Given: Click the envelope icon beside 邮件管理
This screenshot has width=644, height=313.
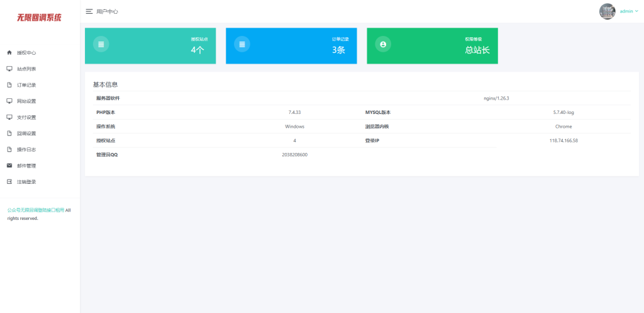Looking at the screenshot, I should click(x=9, y=166).
